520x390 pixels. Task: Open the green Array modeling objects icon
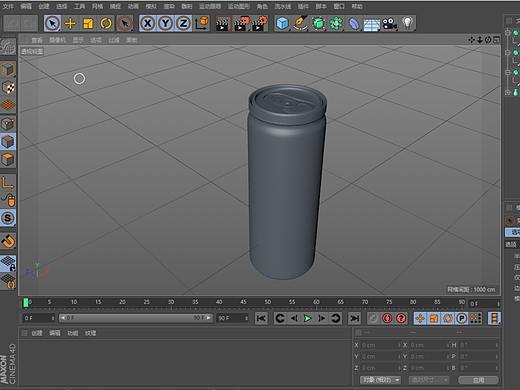coord(336,23)
